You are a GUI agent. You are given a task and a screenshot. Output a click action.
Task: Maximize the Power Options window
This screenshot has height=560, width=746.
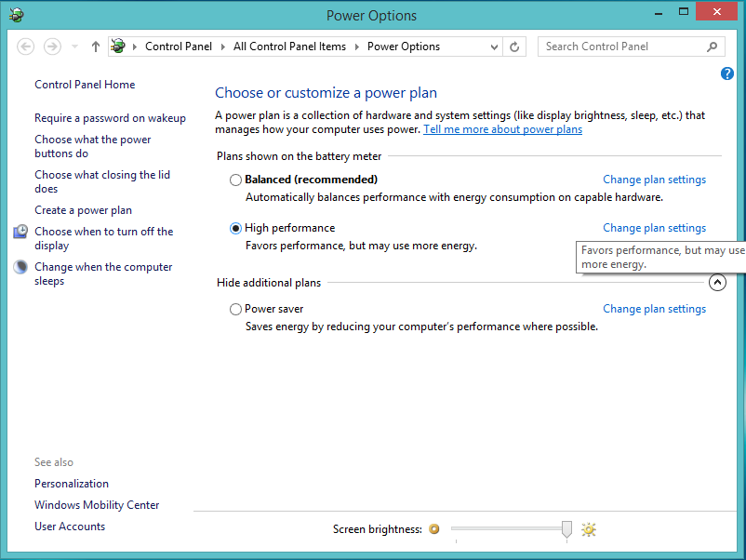[683, 11]
